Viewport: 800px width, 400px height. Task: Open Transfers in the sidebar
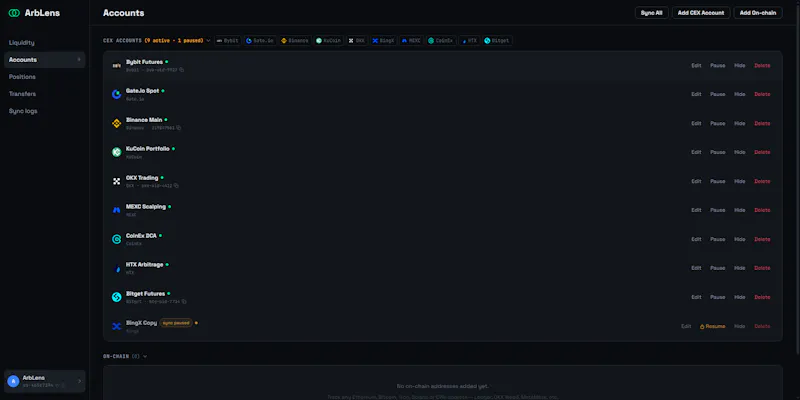[44, 94]
